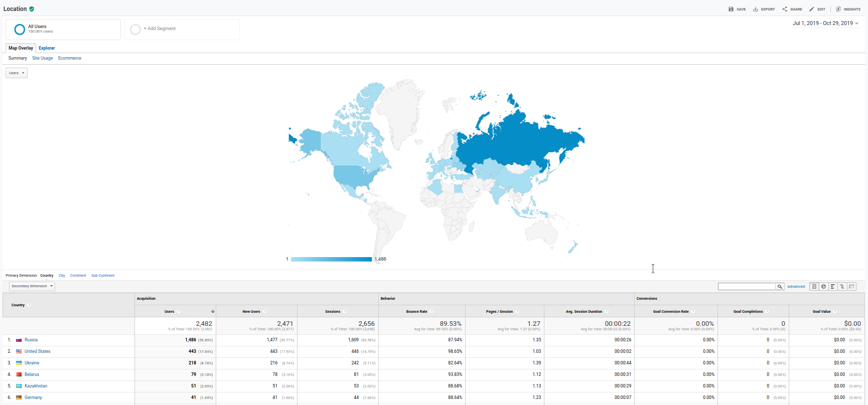The height and width of the screenshot is (405, 868).
Task: Sort the table by Sessions column
Action: (333, 311)
